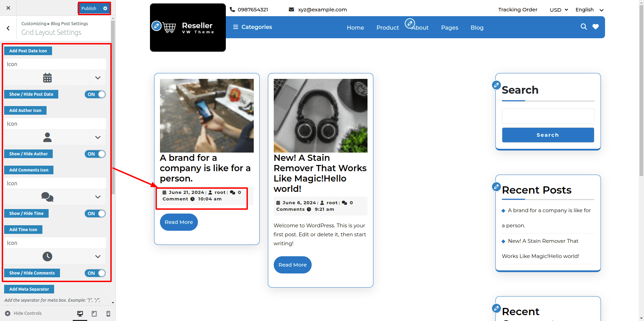644x321 pixels.
Task: Switch to tablet preview device icon
Action: pyautogui.click(x=94, y=313)
